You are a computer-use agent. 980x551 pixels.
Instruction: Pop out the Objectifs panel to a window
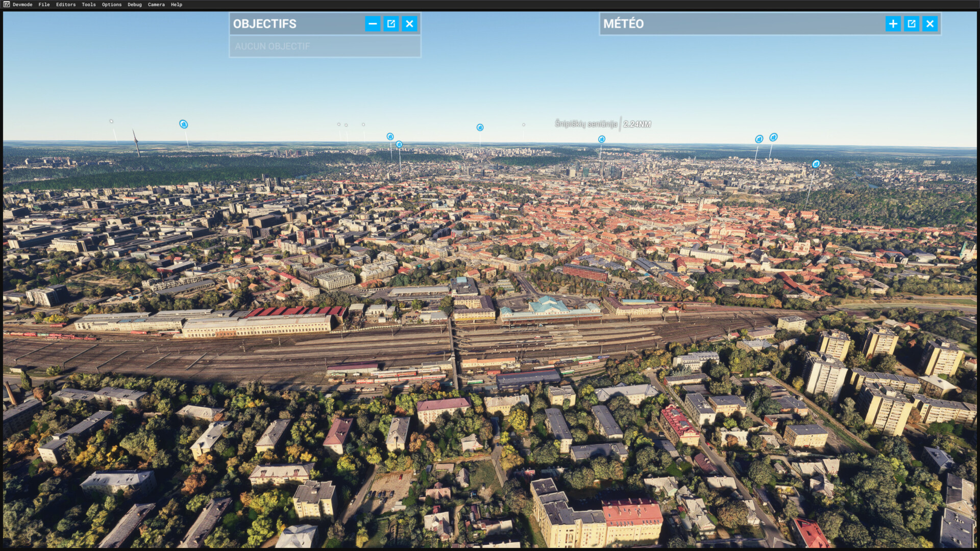click(x=391, y=23)
